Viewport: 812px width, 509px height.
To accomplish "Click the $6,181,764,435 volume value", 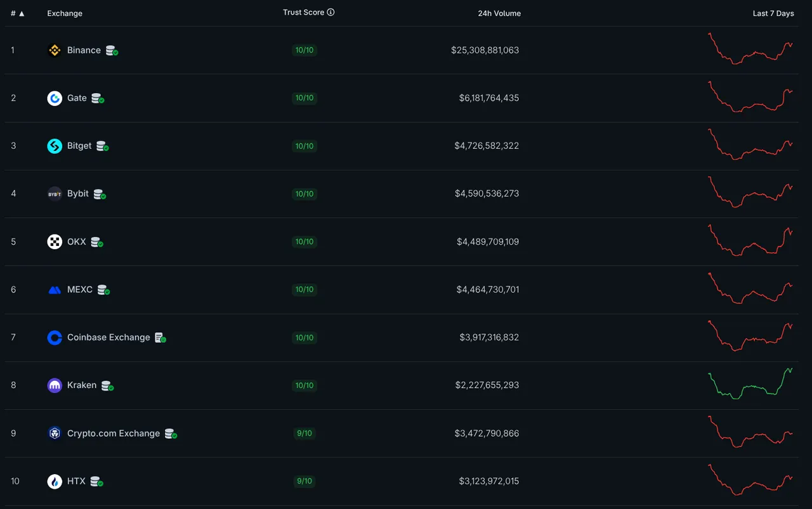I will (x=488, y=98).
